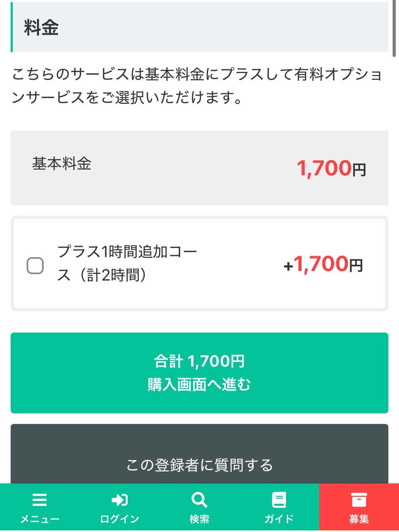Click the 基本料金 label

click(x=62, y=164)
